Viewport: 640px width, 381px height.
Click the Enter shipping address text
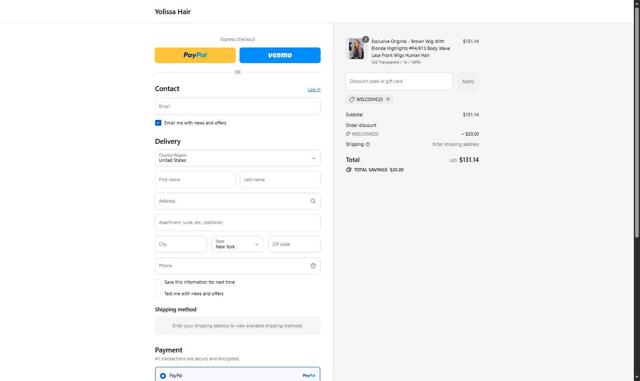coord(456,145)
